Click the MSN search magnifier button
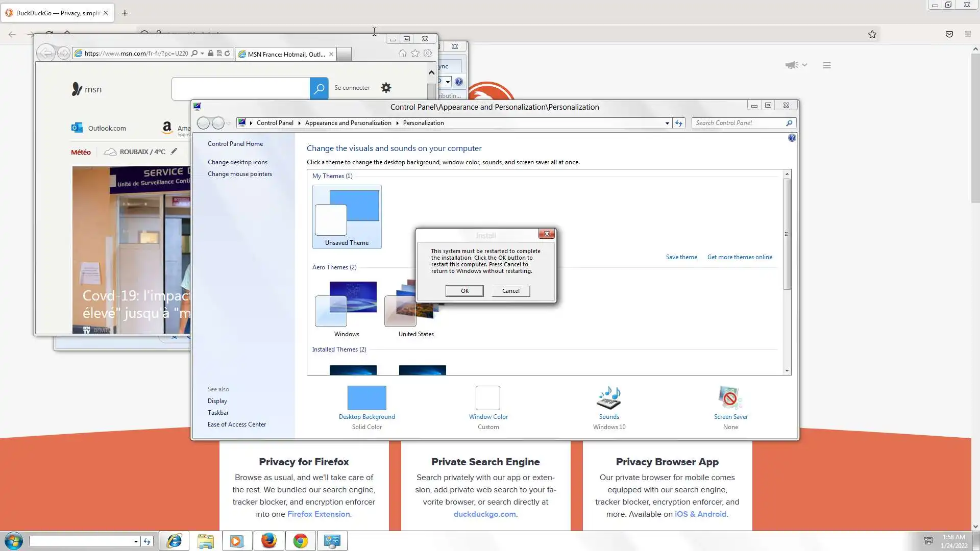This screenshot has height=551, width=980. (319, 88)
